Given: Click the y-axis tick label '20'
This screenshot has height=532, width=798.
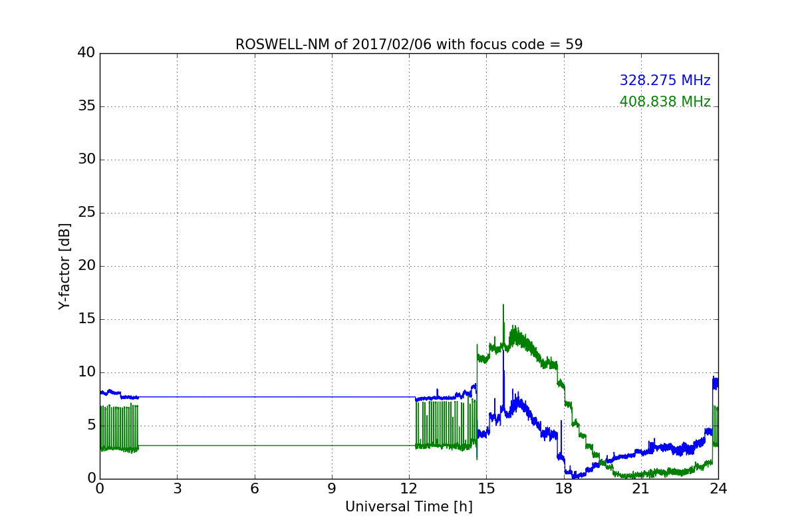Looking at the screenshot, I should (x=86, y=266).
